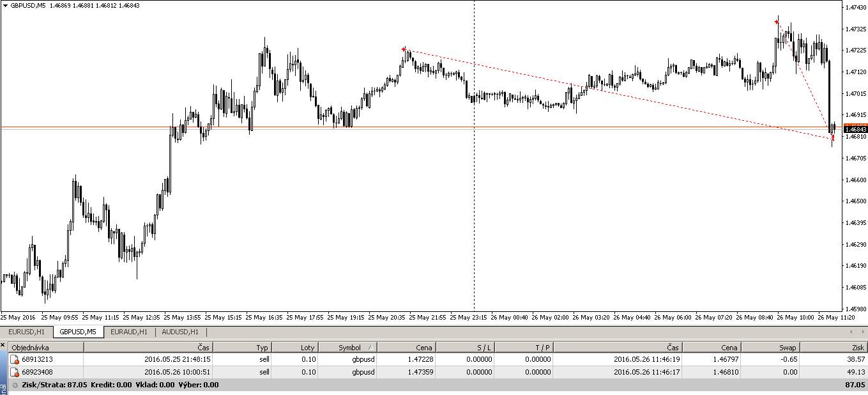
Task: Click the GBPUSD,M5 chart title text
Action: (x=29, y=5)
